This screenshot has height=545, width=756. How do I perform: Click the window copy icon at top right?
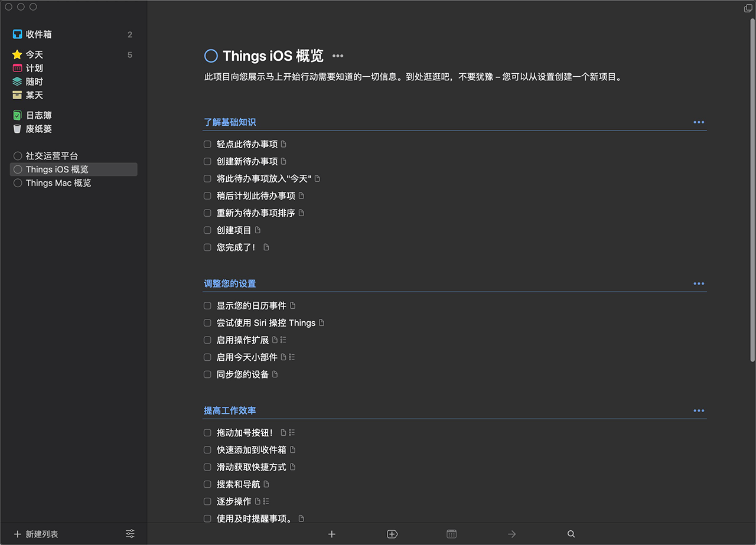click(x=748, y=8)
